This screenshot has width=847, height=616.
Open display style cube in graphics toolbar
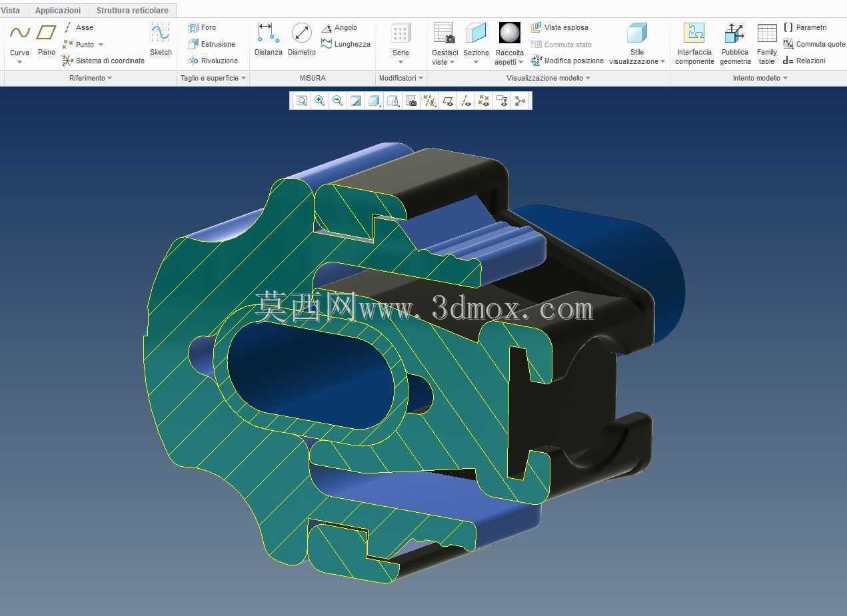(375, 101)
